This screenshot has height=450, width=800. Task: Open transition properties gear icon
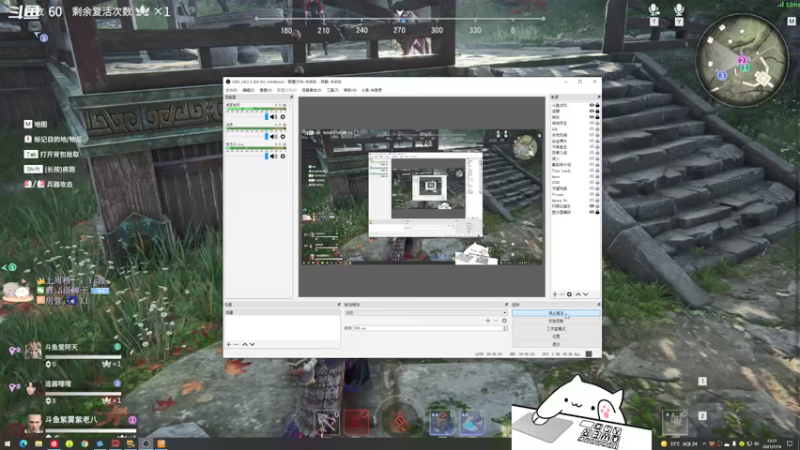click(504, 320)
